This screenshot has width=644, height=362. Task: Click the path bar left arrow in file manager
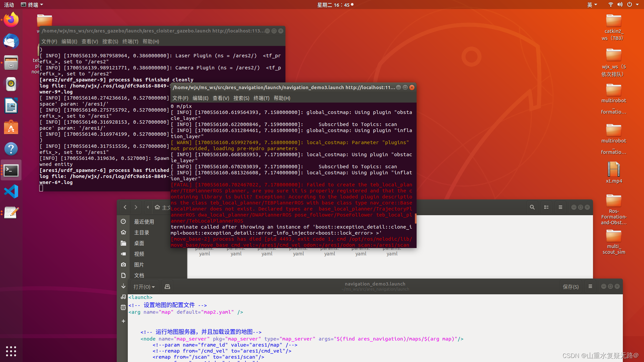[148, 207]
